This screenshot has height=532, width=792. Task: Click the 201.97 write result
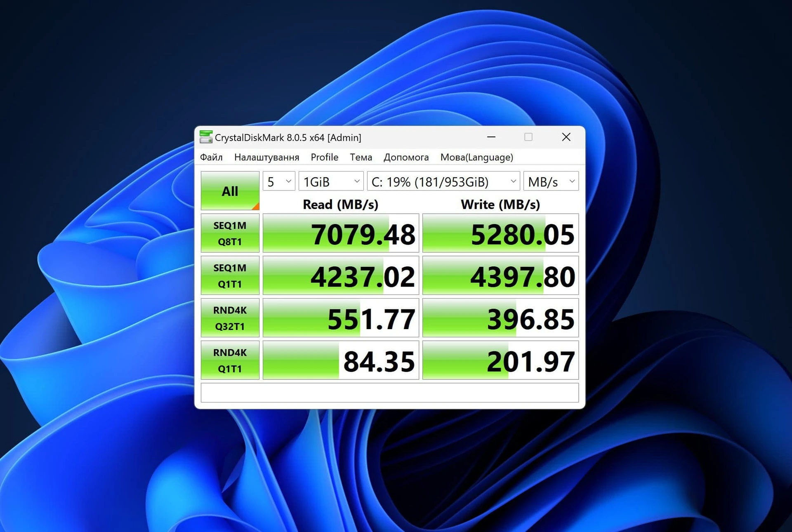point(500,360)
